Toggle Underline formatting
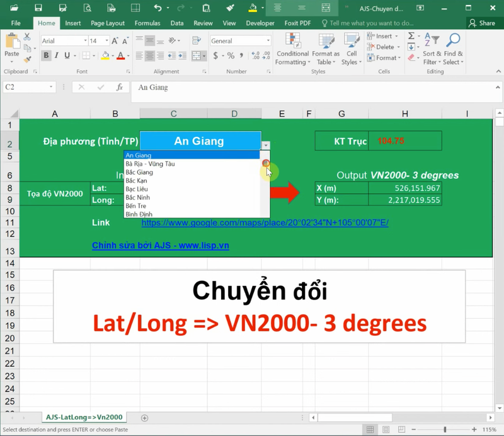The height and width of the screenshot is (436, 504). coord(67,55)
